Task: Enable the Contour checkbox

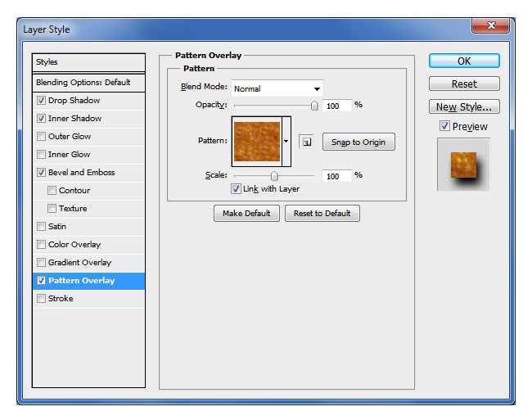Action: pos(52,190)
